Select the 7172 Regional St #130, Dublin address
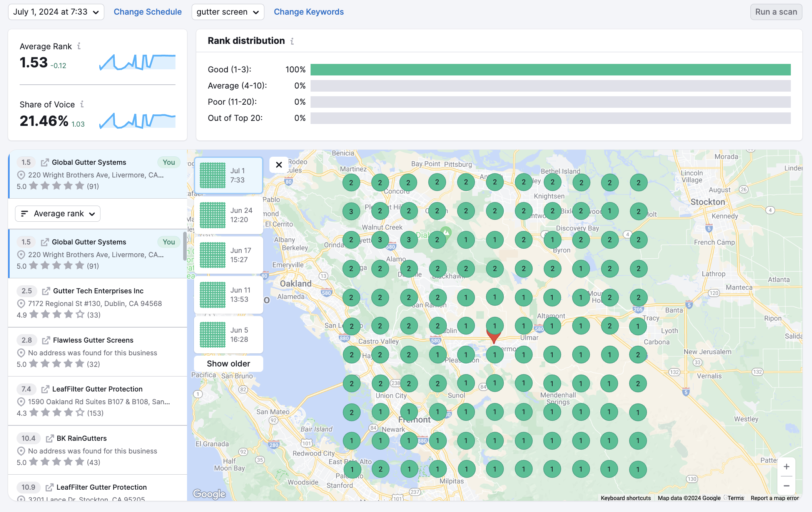Image resolution: width=812 pixels, height=512 pixels. (95, 304)
